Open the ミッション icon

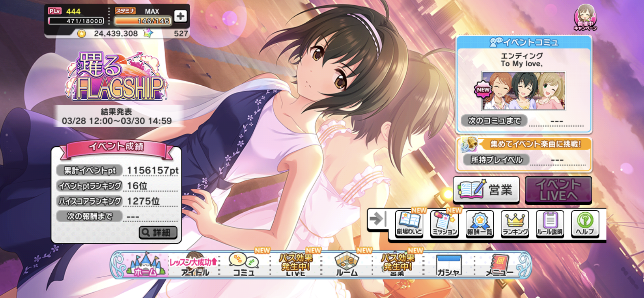pyautogui.click(x=444, y=224)
